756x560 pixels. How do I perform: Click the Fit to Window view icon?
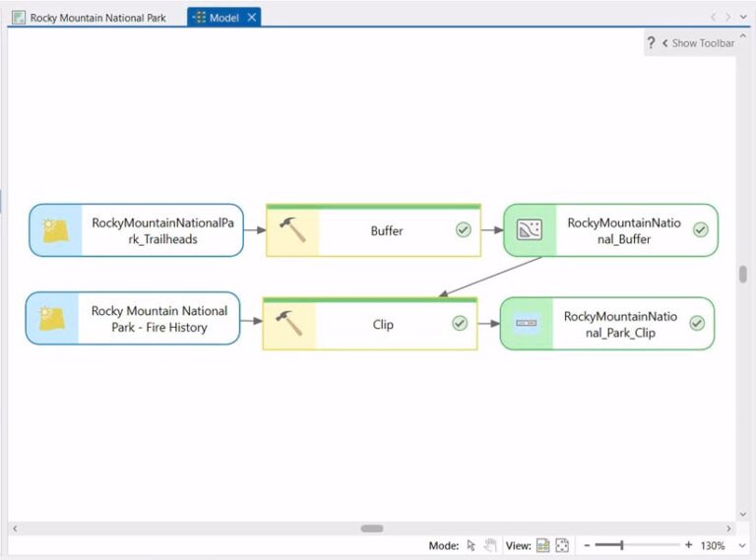tap(562, 545)
